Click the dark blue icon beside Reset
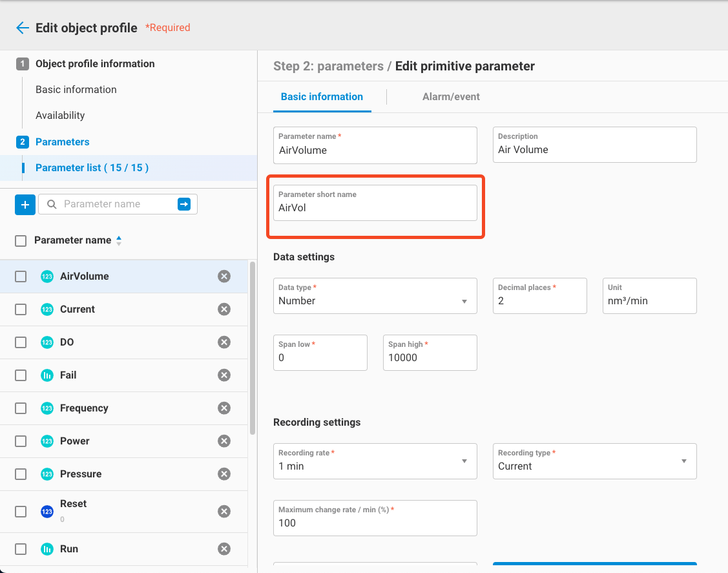 [47, 512]
